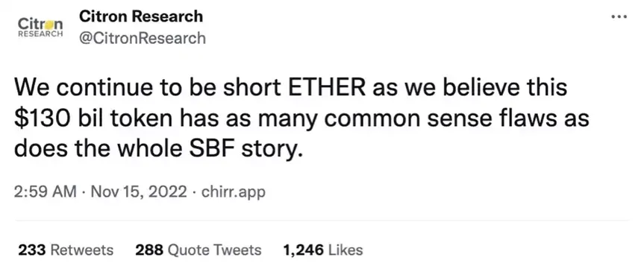Click the Quote Tweets label text
This screenshot has width=644, height=272.
click(215, 250)
